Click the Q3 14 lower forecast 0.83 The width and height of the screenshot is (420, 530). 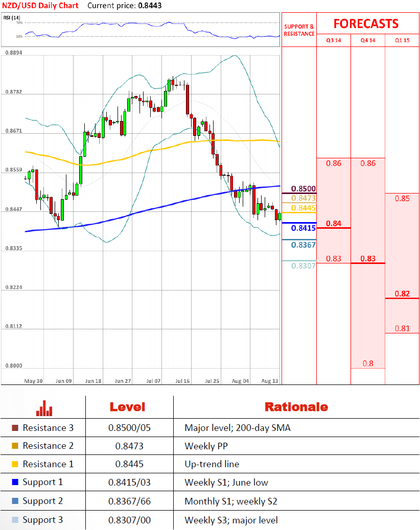334,259
